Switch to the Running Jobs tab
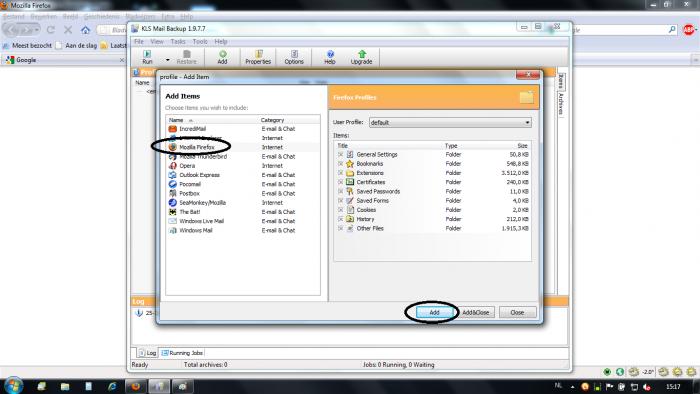 [x=182, y=353]
